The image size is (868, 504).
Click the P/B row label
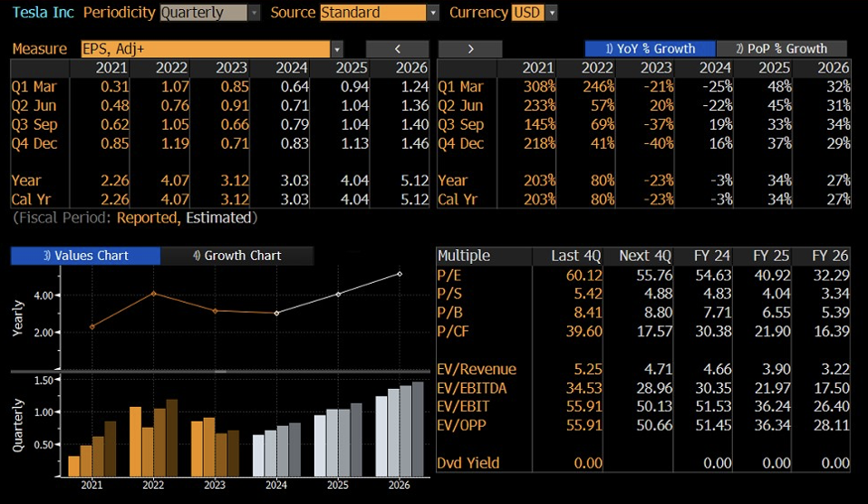coord(449,313)
